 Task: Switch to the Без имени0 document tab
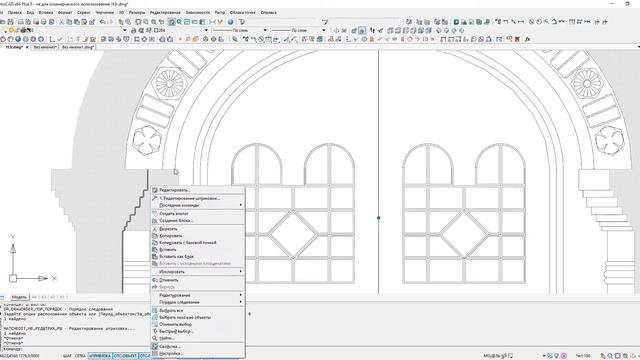[x=45, y=47]
